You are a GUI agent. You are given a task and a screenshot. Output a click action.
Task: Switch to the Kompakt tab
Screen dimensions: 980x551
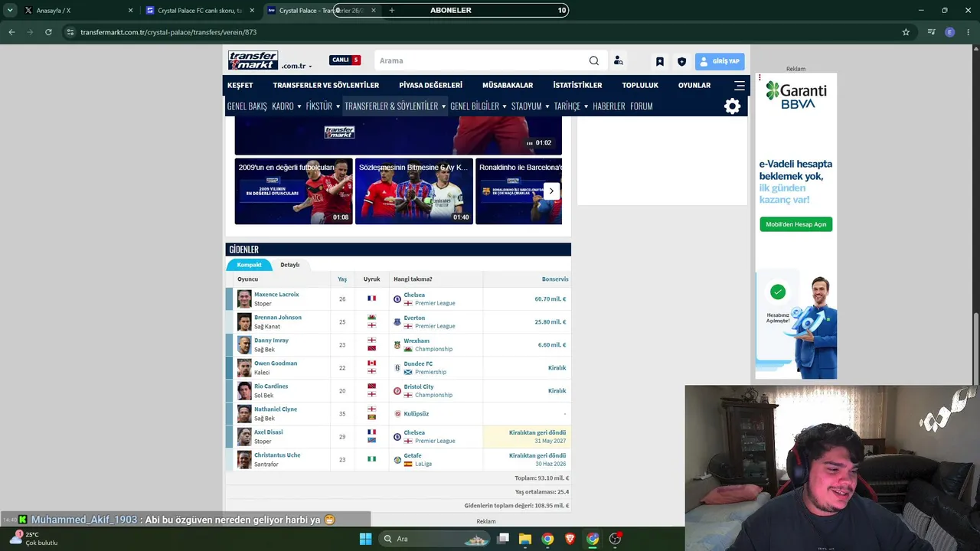pos(249,265)
